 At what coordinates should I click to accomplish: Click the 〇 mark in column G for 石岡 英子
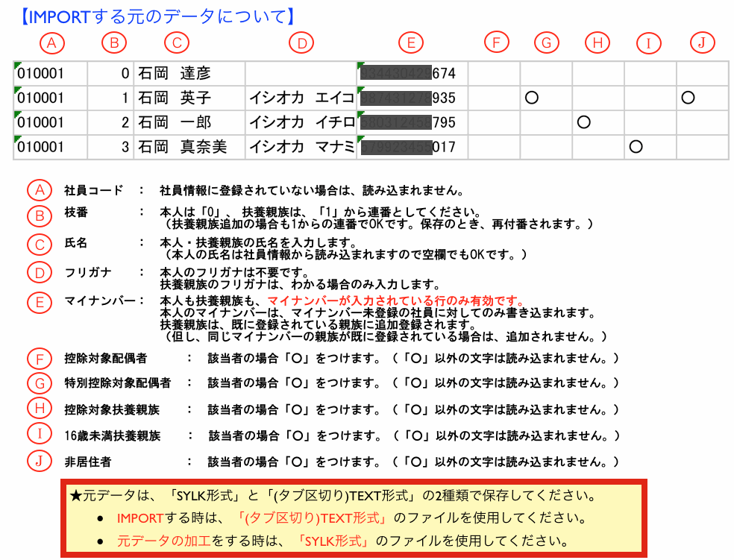[532, 98]
